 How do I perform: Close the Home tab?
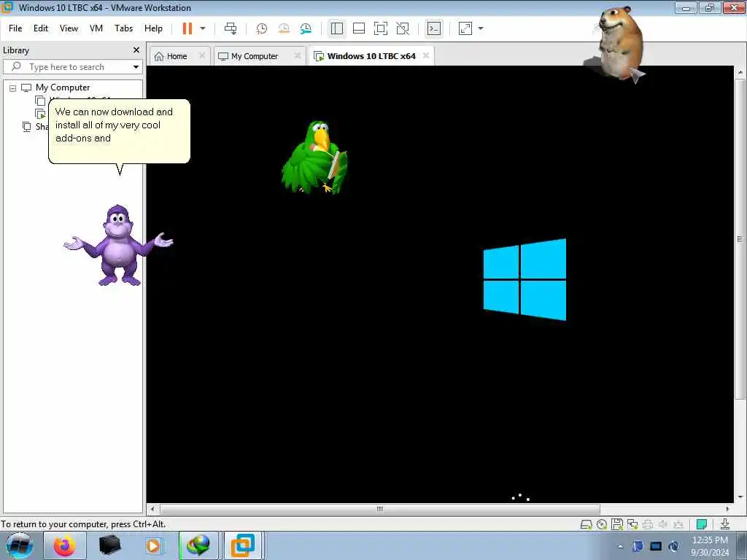tap(202, 55)
